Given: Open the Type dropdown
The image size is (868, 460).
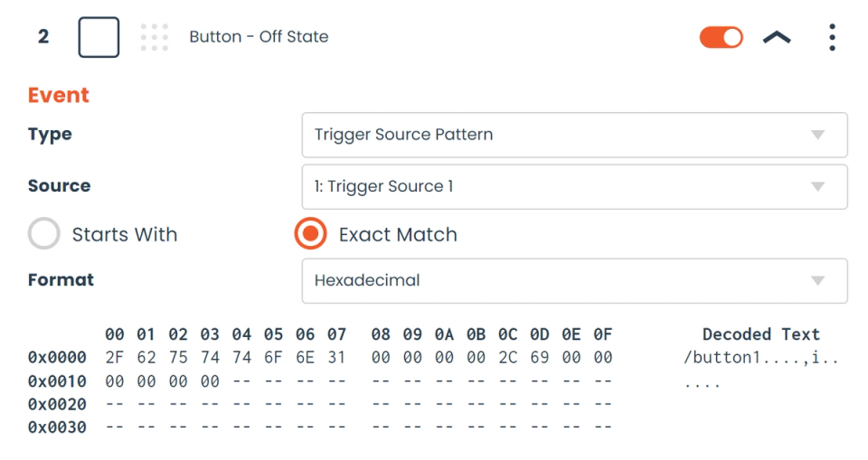Looking at the screenshot, I should point(574,135).
